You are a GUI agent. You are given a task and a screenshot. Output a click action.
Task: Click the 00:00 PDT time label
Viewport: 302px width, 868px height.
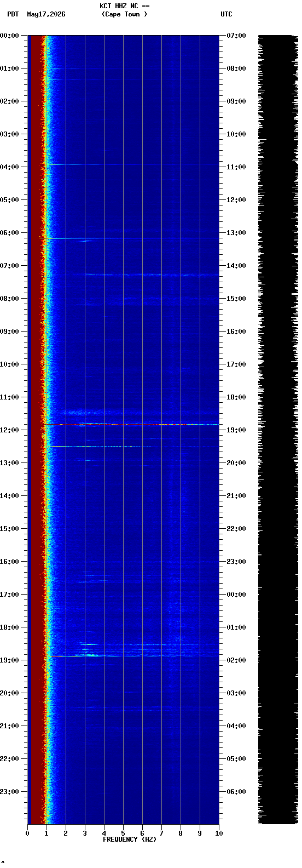coord(10,36)
